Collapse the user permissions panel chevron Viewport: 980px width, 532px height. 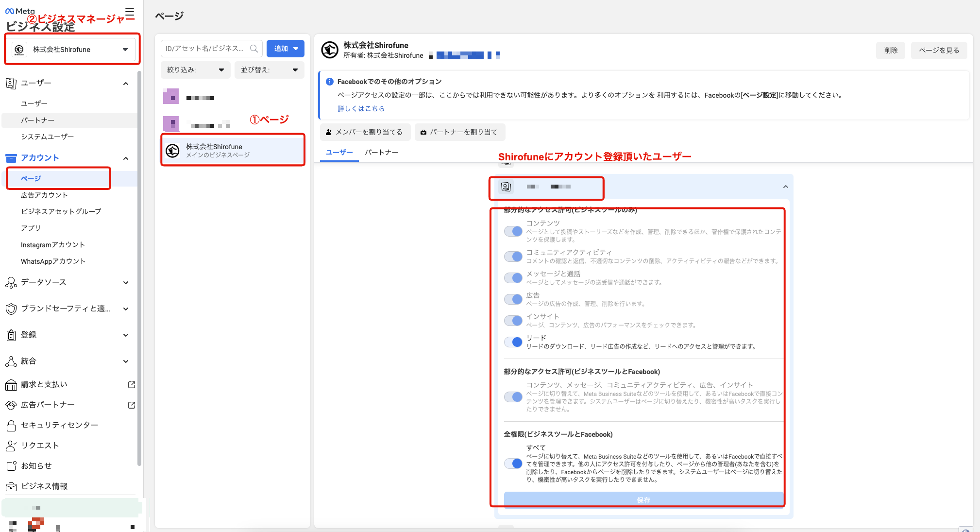click(x=785, y=187)
